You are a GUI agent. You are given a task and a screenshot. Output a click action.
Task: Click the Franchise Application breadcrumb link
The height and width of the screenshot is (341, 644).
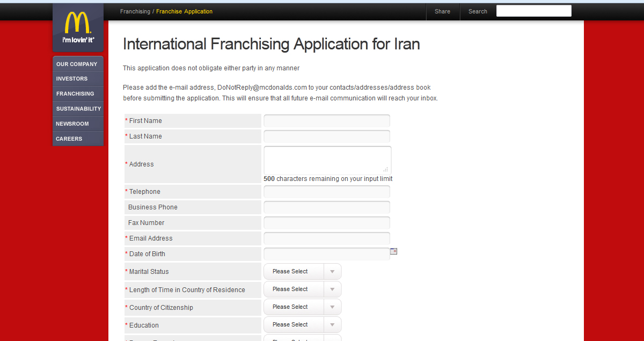click(x=184, y=11)
